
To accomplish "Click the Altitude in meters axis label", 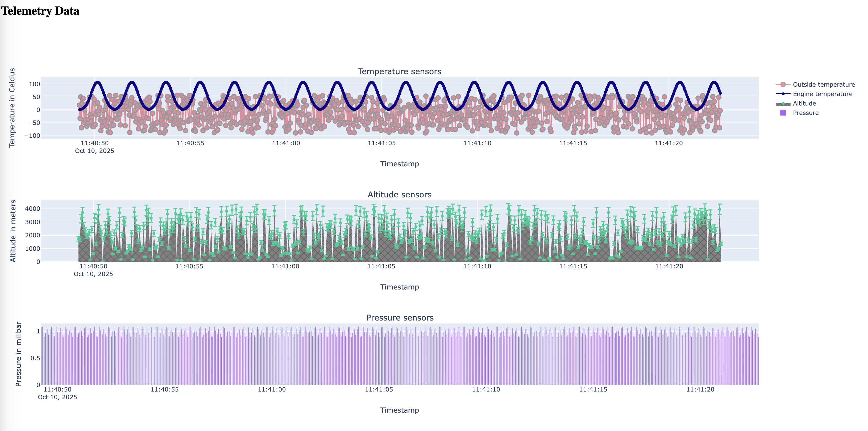I will coord(13,231).
